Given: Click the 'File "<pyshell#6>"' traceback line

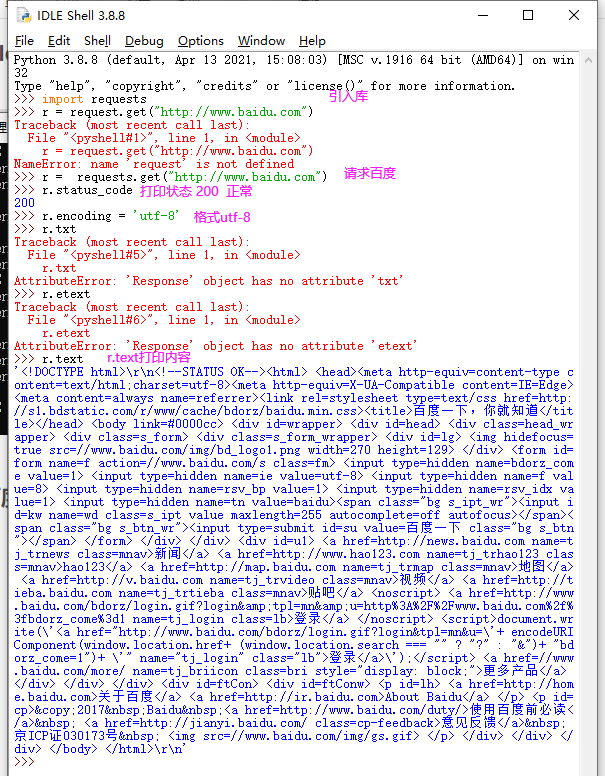Looking at the screenshot, I should coord(164,320).
